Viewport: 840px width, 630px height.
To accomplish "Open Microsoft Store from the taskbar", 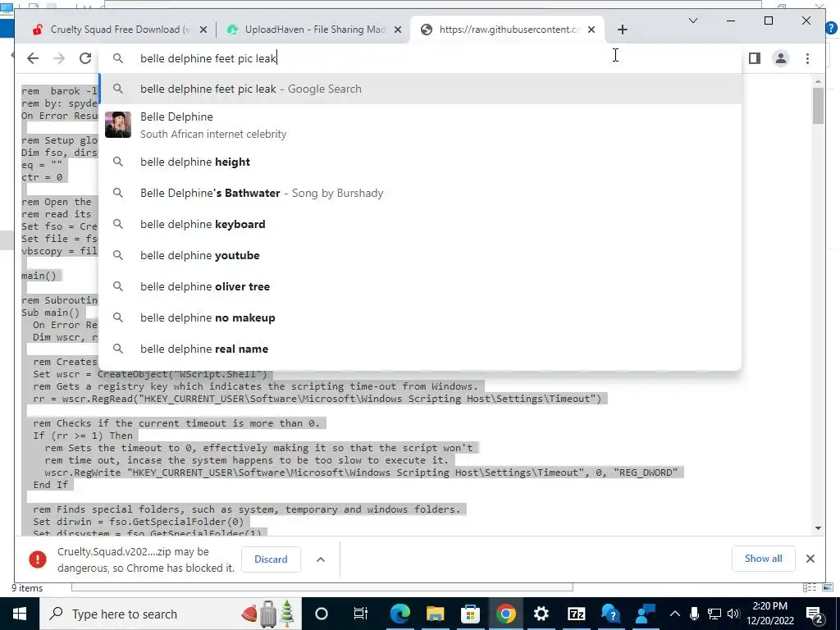I will tap(470, 614).
